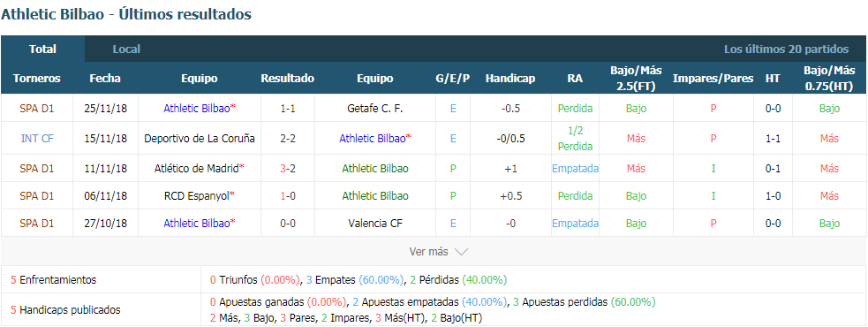
Task: Click the Handicap column header
Action: point(510,78)
